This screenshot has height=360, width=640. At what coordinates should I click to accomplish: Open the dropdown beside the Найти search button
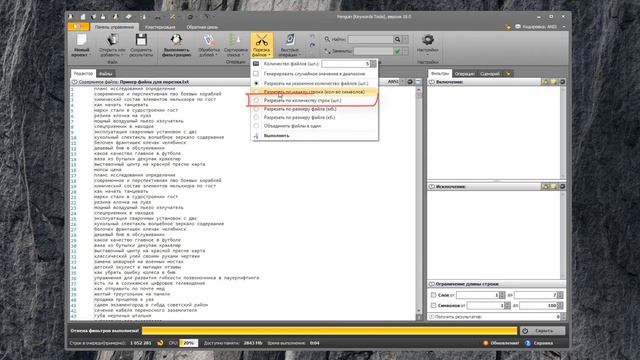[405, 39]
